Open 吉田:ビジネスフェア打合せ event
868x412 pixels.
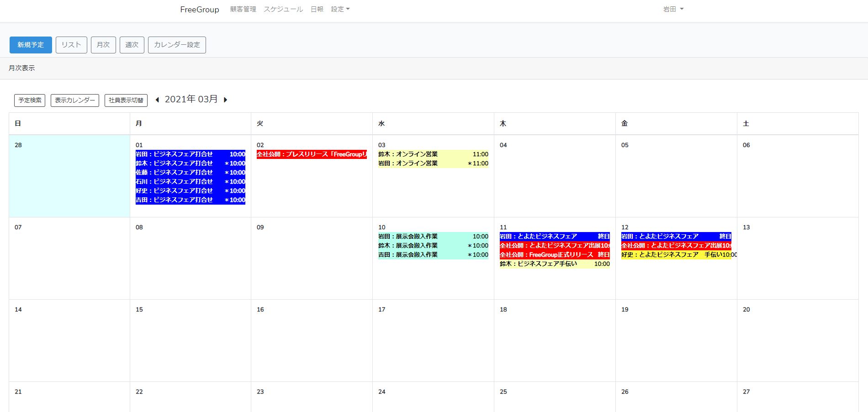coord(191,200)
